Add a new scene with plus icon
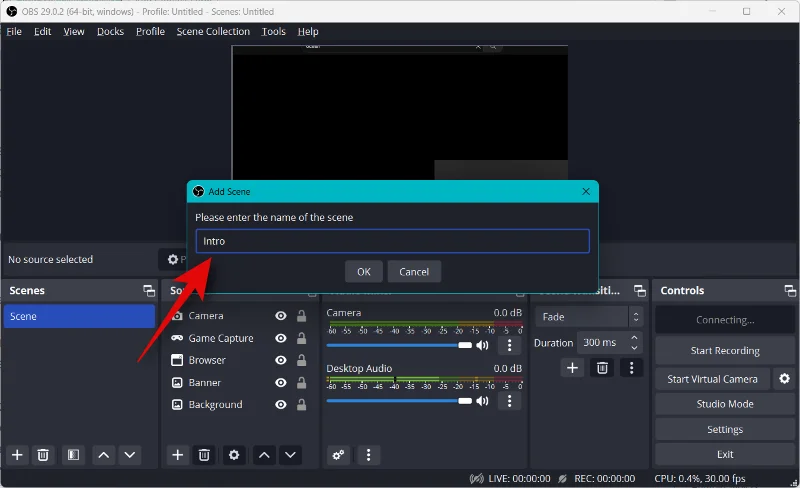The width and height of the screenshot is (800, 488). coord(17,455)
